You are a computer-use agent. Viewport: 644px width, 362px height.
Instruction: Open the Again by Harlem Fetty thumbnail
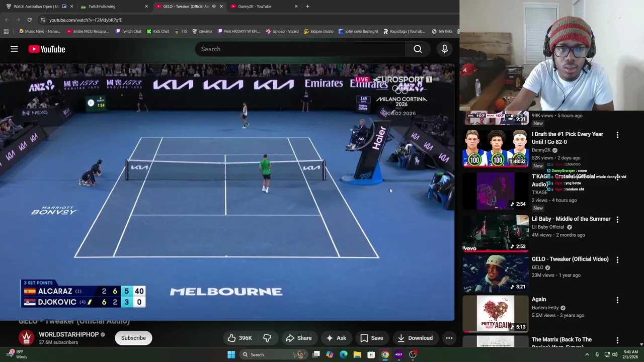[x=496, y=314]
